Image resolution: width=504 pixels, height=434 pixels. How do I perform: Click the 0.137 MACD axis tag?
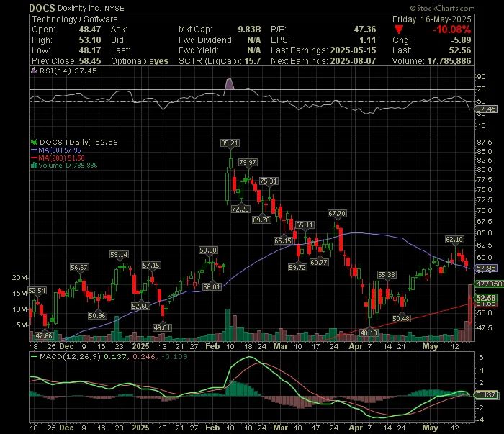click(x=486, y=394)
